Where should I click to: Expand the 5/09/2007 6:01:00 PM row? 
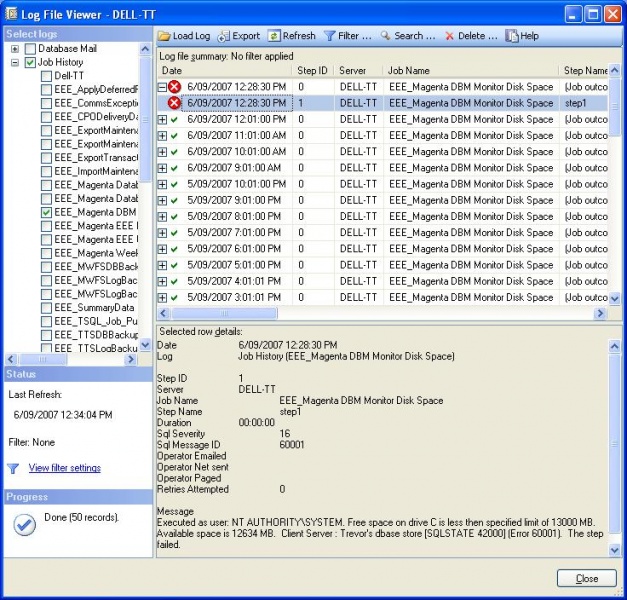(x=162, y=249)
